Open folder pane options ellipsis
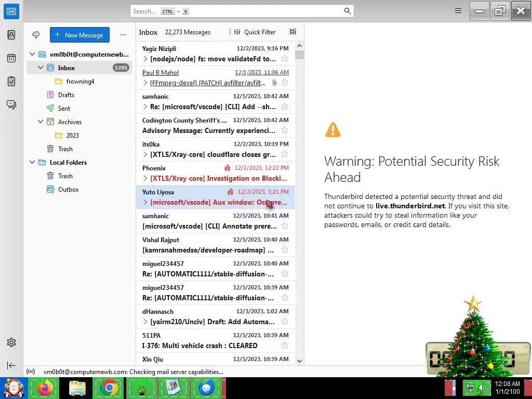 (x=123, y=35)
